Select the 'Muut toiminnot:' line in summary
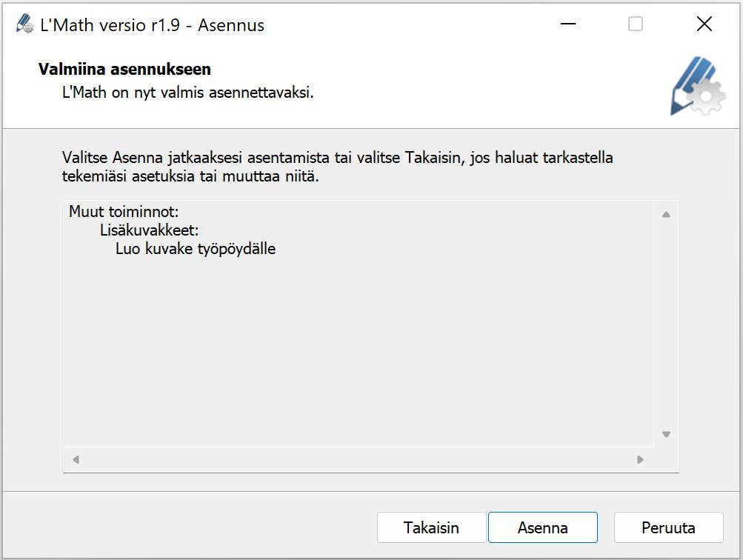 pos(124,211)
